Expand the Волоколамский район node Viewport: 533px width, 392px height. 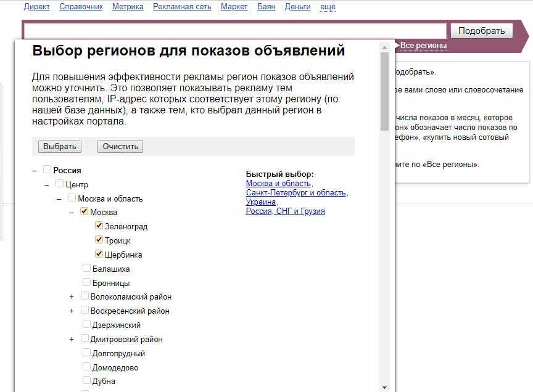tap(72, 297)
